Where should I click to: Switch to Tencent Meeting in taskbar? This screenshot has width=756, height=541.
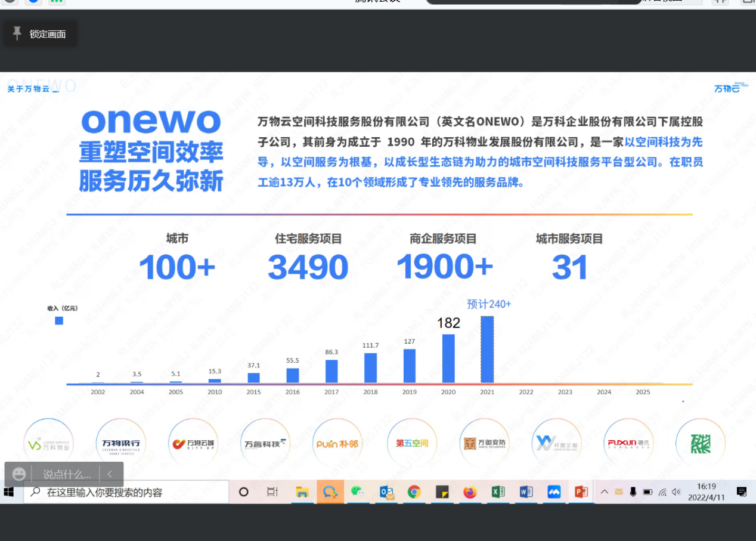[554, 492]
